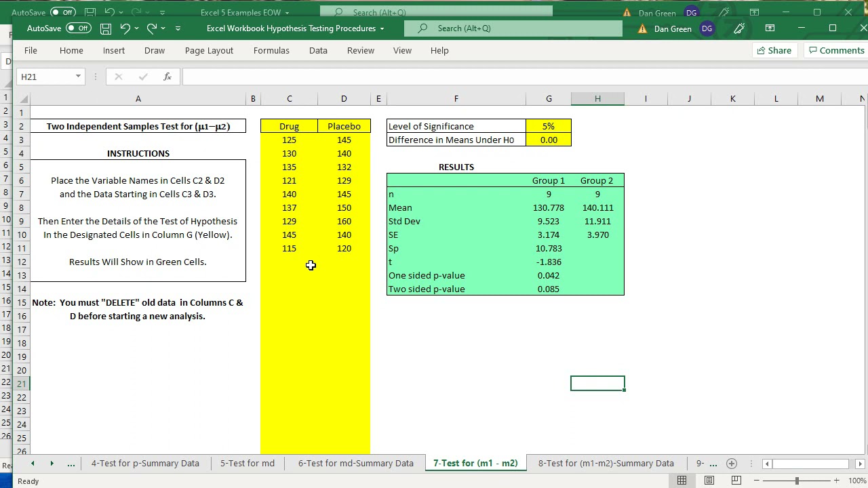Click the pen/coming soon icon in title bar
Image resolution: width=868 pixels, height=488 pixels.
tap(738, 28)
